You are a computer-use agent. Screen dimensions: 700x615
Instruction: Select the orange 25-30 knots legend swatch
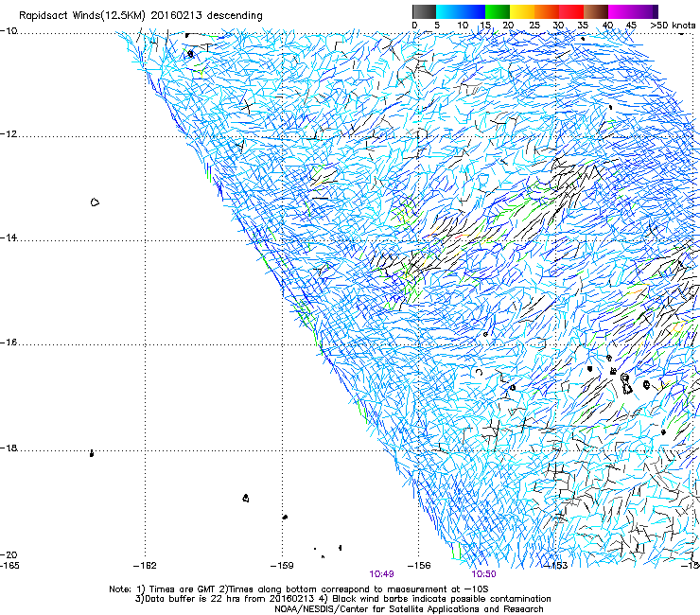point(547,11)
